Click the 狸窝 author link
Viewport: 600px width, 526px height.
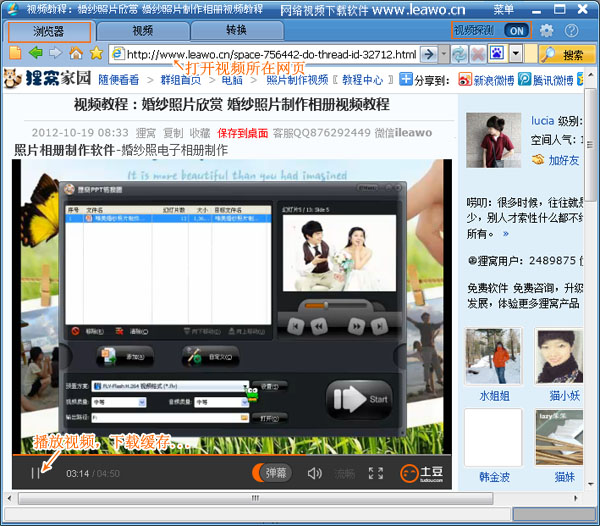pos(146,133)
